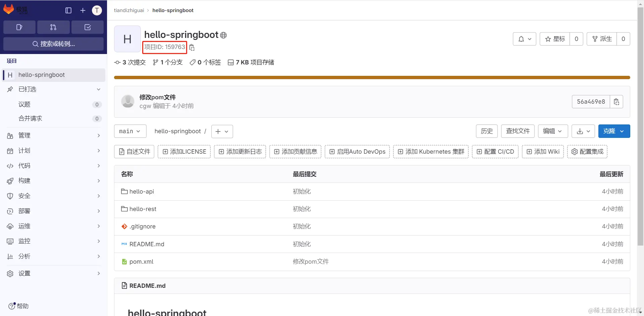Open the pom.xml file link
The height and width of the screenshot is (316, 644).
pos(141,261)
